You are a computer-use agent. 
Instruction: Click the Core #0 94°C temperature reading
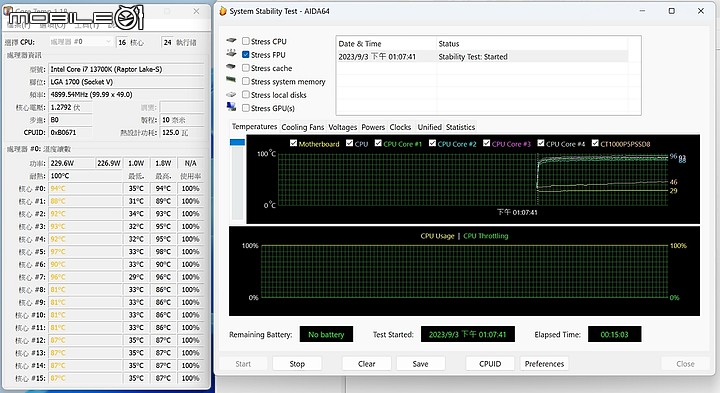point(85,188)
